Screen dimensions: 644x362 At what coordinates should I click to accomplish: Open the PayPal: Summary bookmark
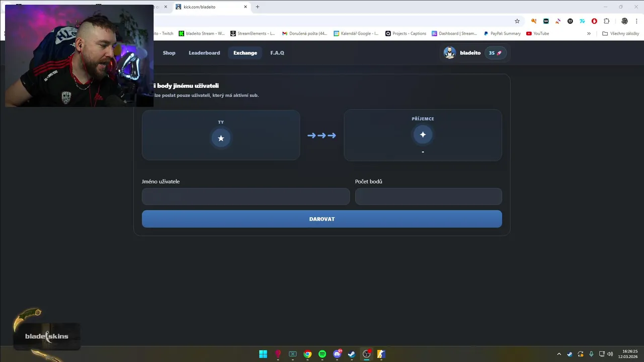(502, 34)
